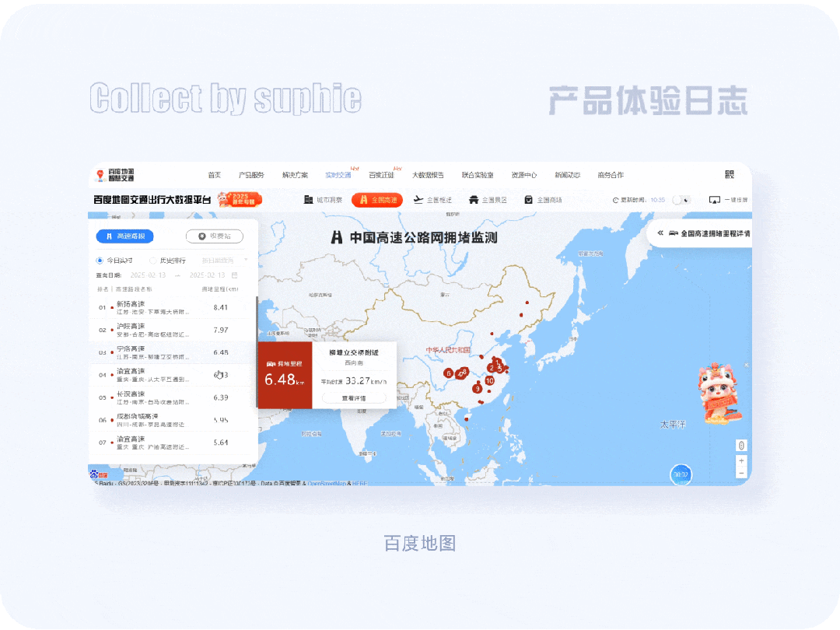Click the 2025-02-13 start date field
Image resolution: width=840 pixels, height=630 pixels.
(148, 275)
